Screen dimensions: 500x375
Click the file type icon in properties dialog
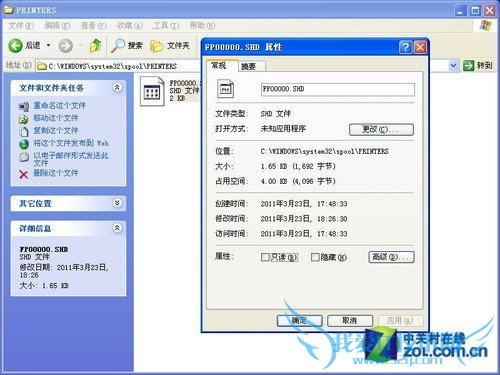coord(225,89)
